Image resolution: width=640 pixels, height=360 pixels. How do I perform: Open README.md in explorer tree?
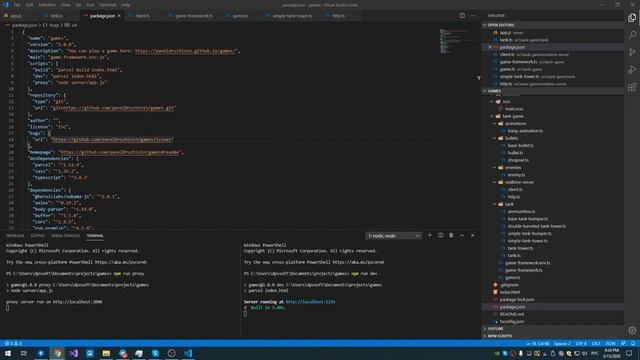point(511,314)
